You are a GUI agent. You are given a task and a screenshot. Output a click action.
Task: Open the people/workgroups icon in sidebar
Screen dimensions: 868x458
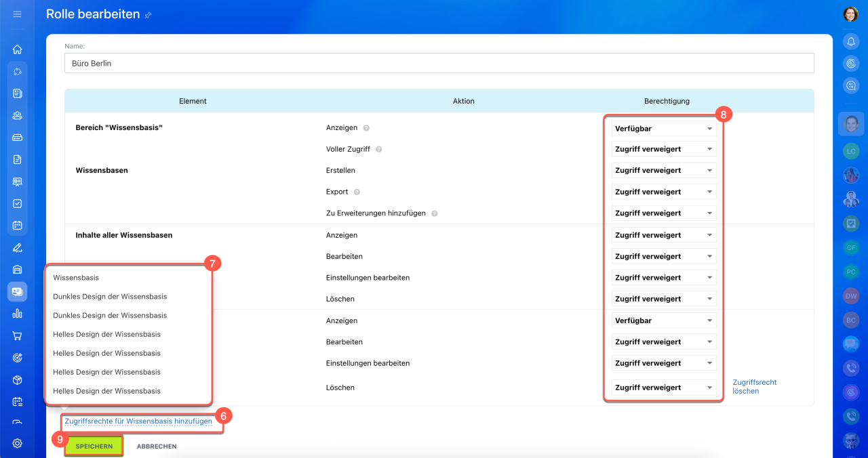click(18, 115)
